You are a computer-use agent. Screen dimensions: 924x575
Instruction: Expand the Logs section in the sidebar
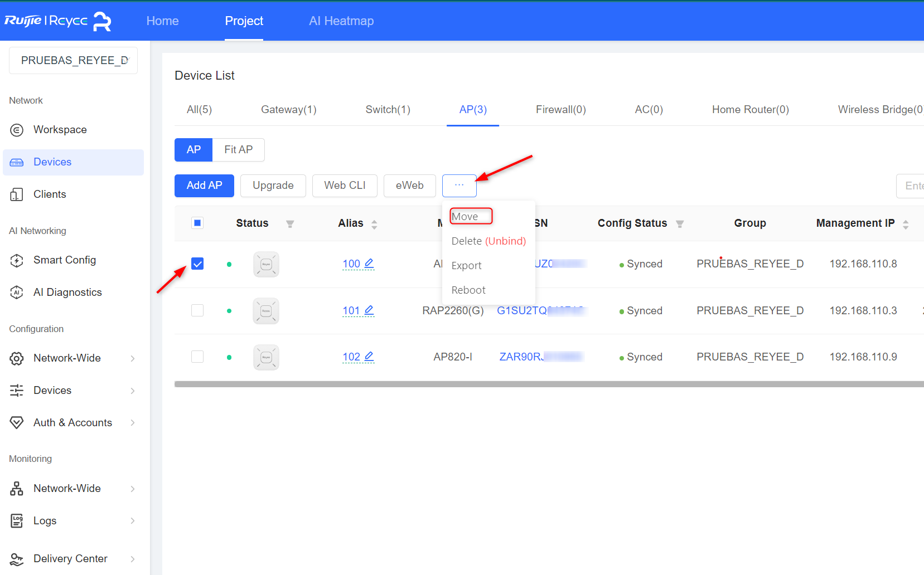tap(73, 521)
